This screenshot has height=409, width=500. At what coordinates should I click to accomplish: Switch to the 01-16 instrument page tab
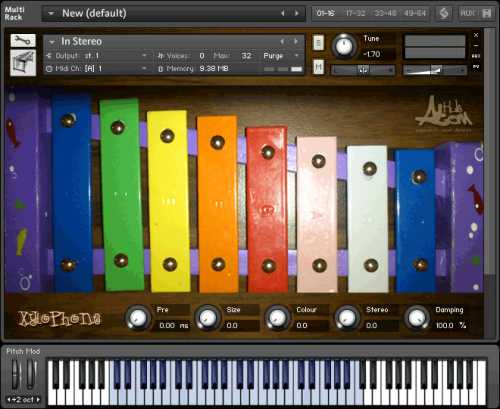[x=325, y=13]
